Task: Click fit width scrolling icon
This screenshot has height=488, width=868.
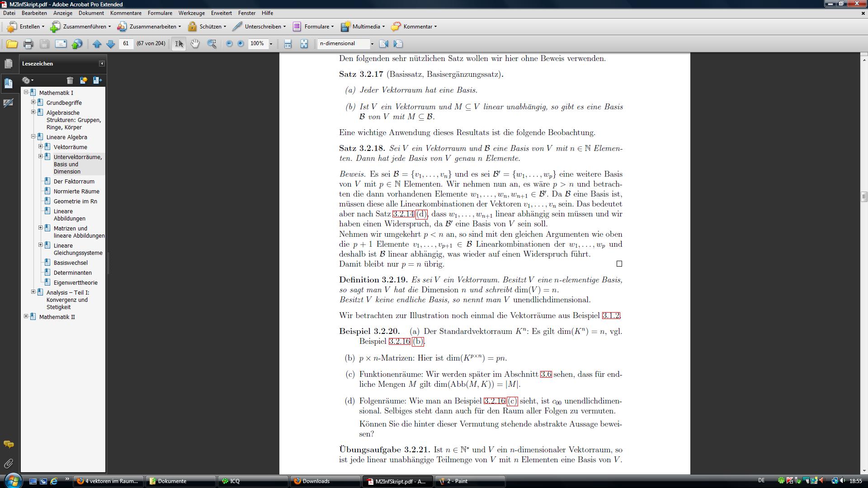Action: tap(288, 44)
